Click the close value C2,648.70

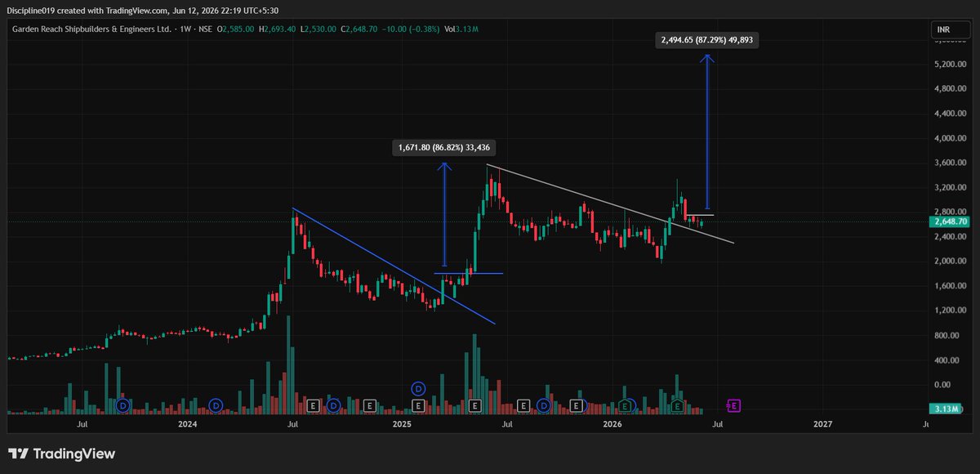click(x=360, y=29)
